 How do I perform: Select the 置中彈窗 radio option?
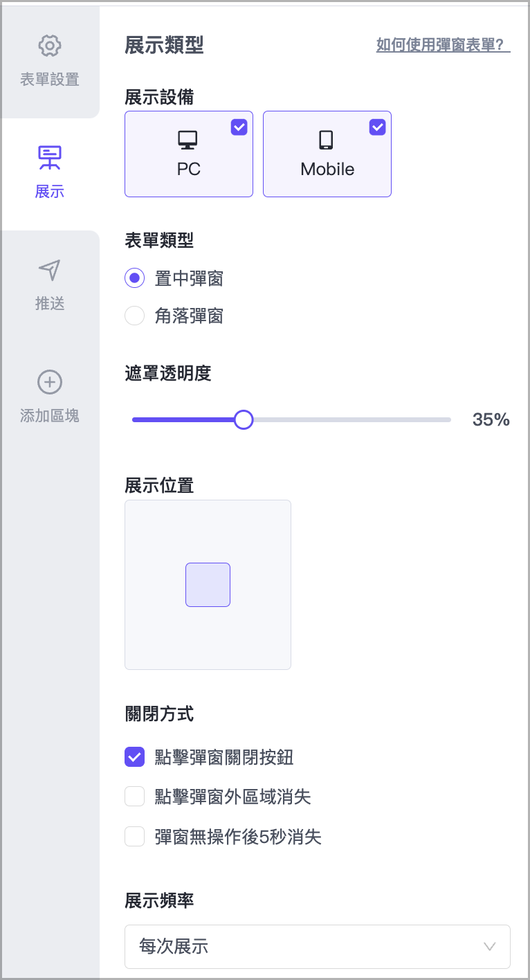[x=135, y=278]
